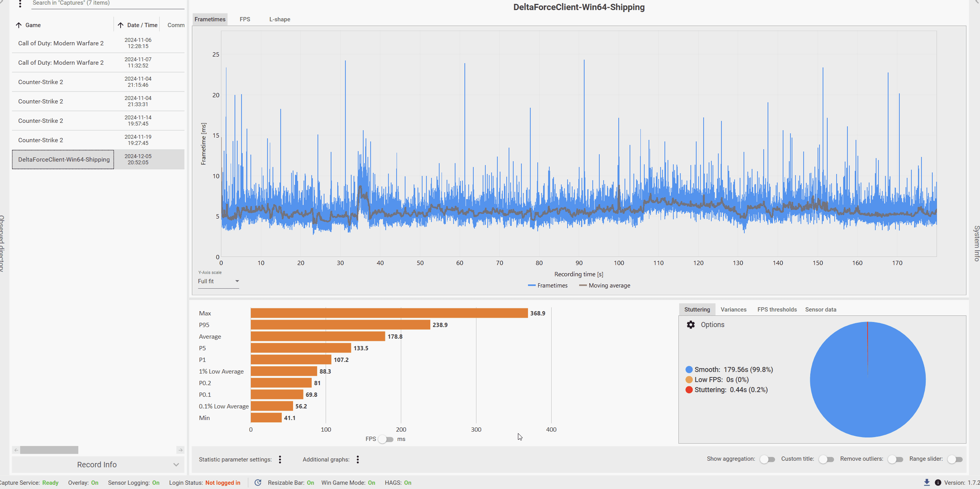The height and width of the screenshot is (489, 980).
Task: Click the Overlay On status entry
Action: (x=83, y=483)
